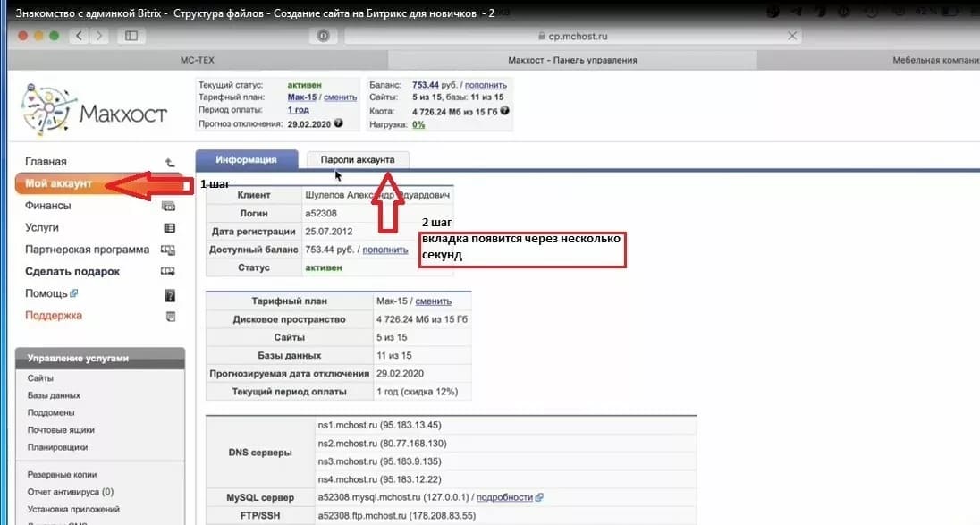The height and width of the screenshot is (525, 980).
Task: Click the help icon next to the quota value
Action: (x=504, y=111)
